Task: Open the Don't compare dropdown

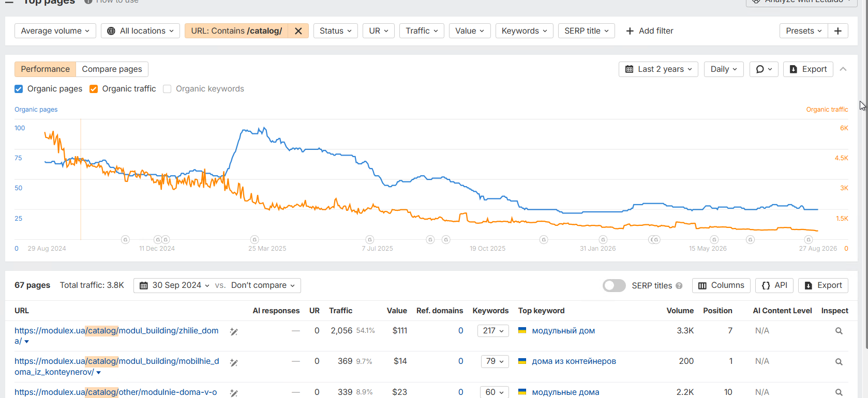Action: [263, 285]
